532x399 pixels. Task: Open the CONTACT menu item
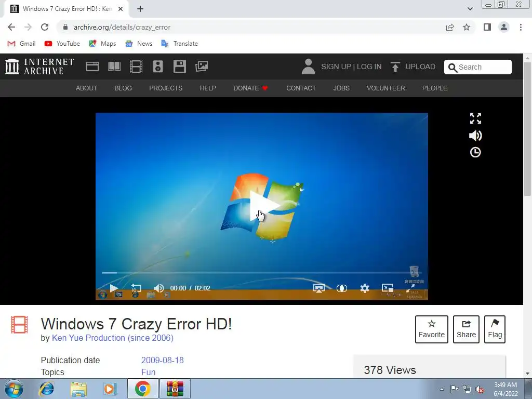(301, 88)
